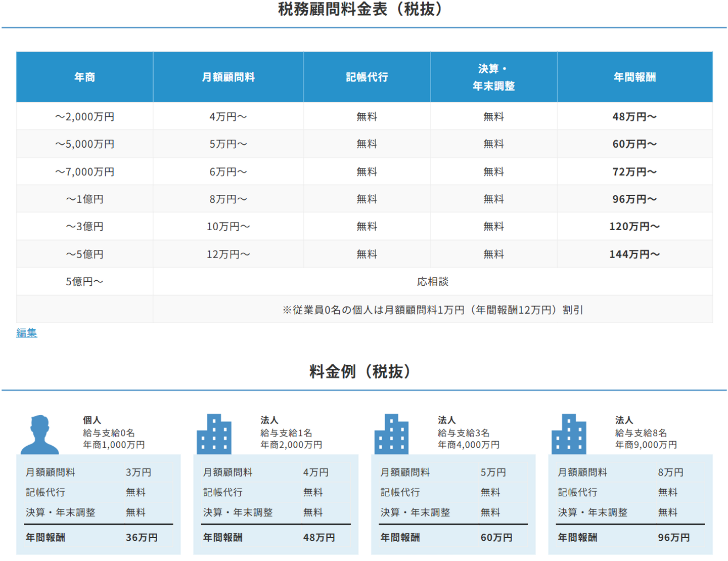
Task: Click the 月額顧問料 column header
Action: (229, 77)
